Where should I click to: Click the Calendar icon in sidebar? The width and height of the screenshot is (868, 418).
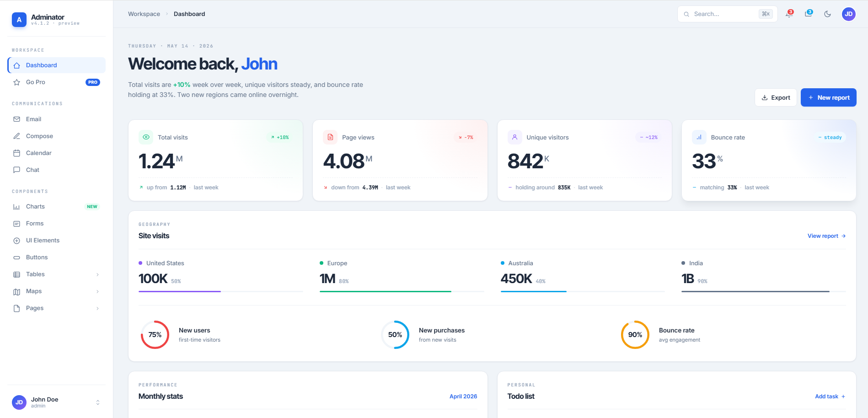[x=17, y=153]
